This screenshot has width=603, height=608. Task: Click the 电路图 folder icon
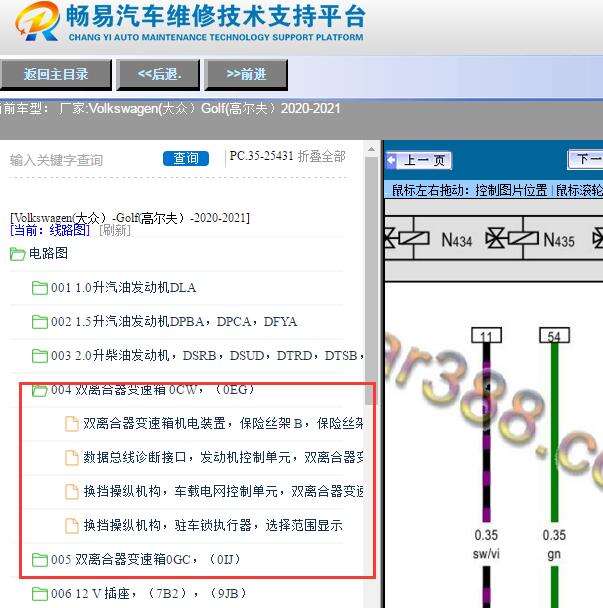pyautogui.click(x=17, y=254)
